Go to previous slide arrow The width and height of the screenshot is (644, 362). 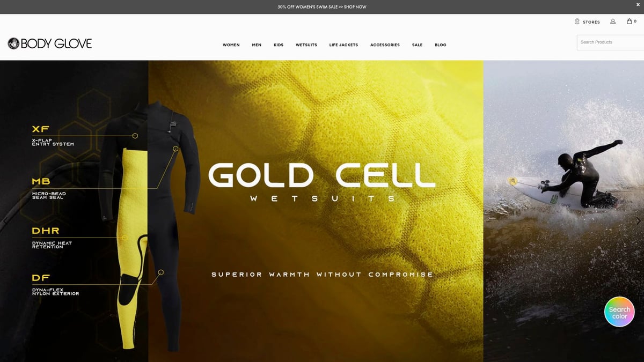click(5, 221)
